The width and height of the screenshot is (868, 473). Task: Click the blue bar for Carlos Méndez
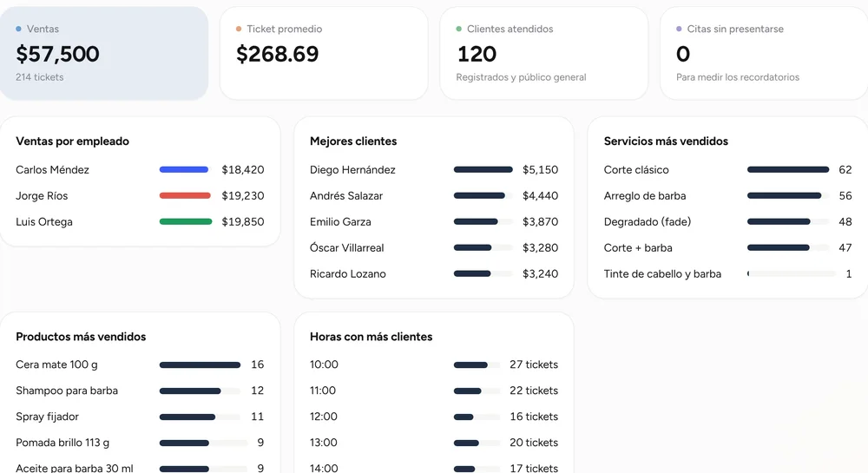[184, 170]
